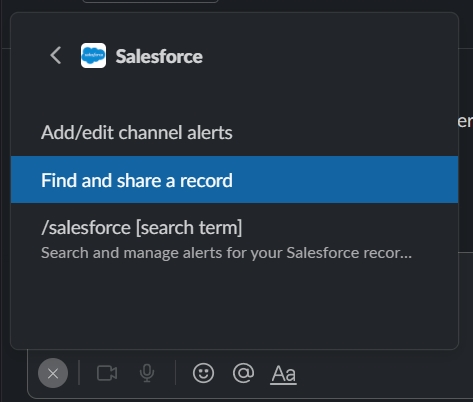Select Add/edit channel alerts
This screenshot has width=473, height=402.
point(234,132)
